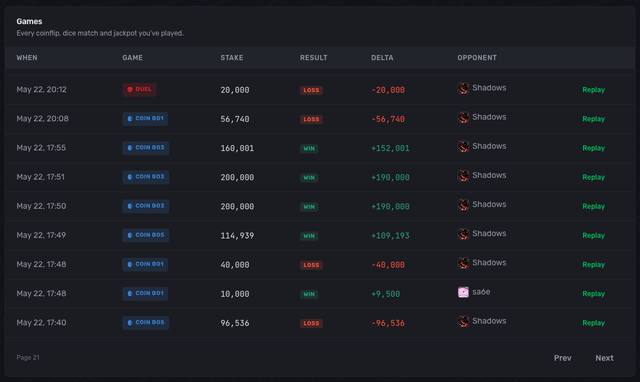Click the red DUEL game badge
The width and height of the screenshot is (640, 382).
[139, 89]
